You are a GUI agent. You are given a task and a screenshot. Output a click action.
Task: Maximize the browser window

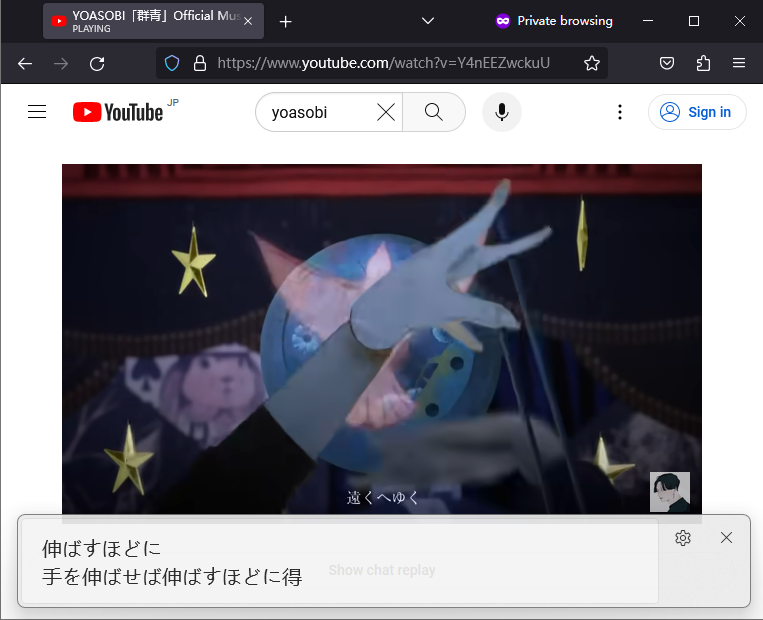[694, 21]
